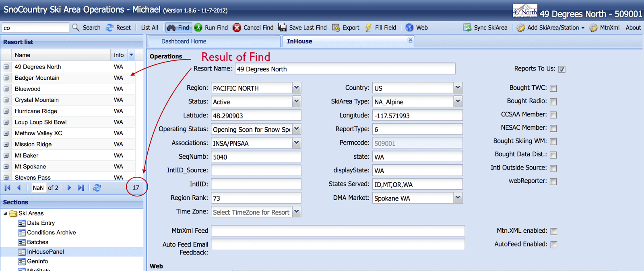The width and height of the screenshot is (644, 271).
Task: Cancel the current find operation
Action: 237,27
